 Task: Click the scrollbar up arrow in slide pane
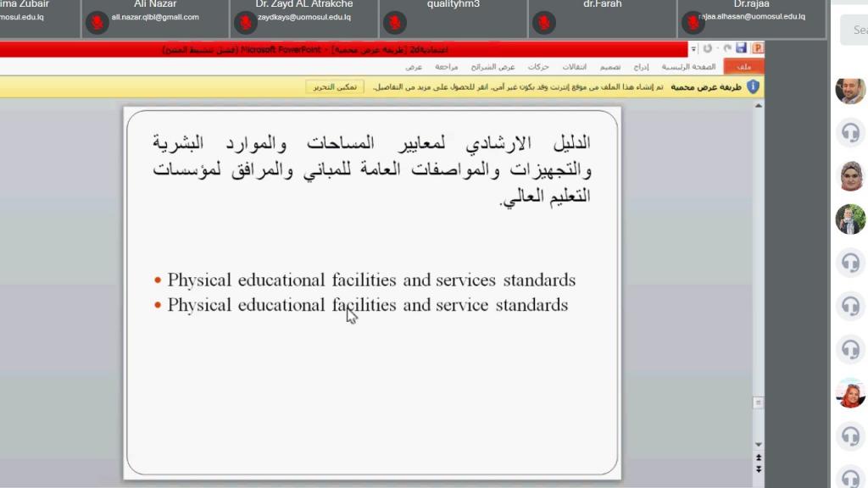pyautogui.click(x=759, y=102)
